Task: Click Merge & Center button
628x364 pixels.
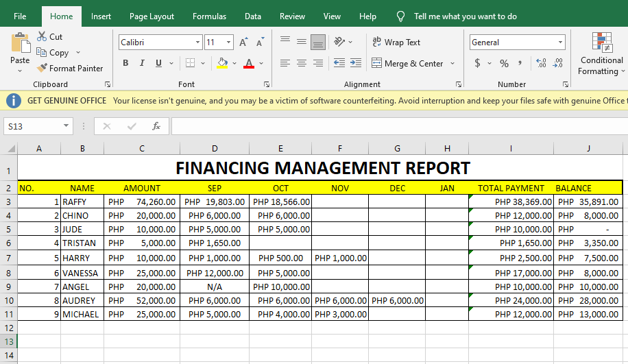Action: click(x=407, y=63)
